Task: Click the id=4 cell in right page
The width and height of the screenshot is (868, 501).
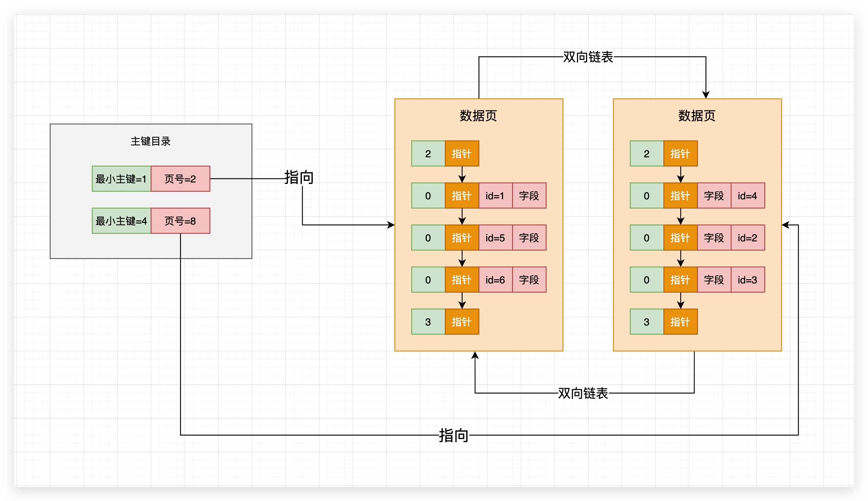Action: pyautogui.click(x=748, y=195)
